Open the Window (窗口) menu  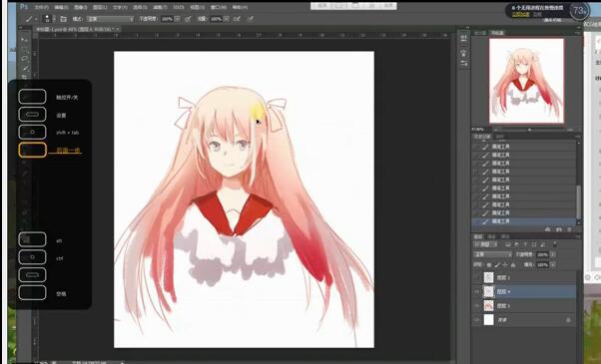coord(219,7)
